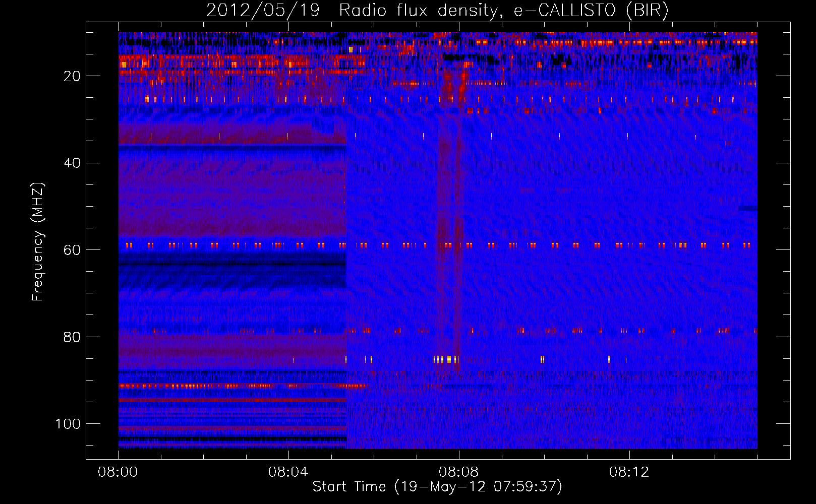Click the 08:08 time tick label
Screen dimensions: 816x504
coord(459,472)
